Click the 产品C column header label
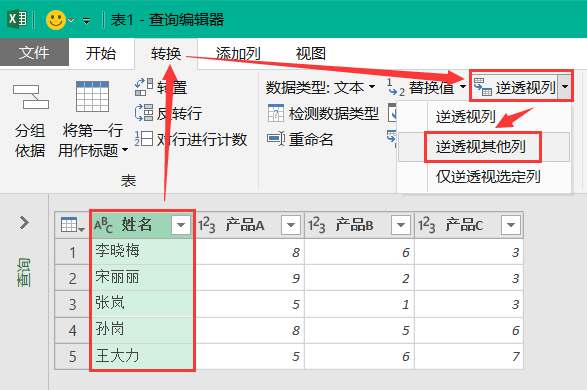This screenshot has height=390, width=587. tap(464, 225)
